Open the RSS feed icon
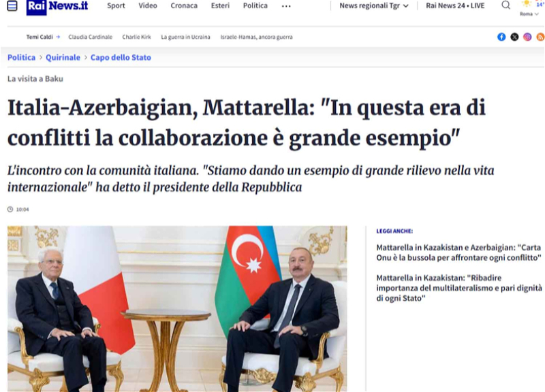Viewport: 545px width, 392px height. [540, 37]
